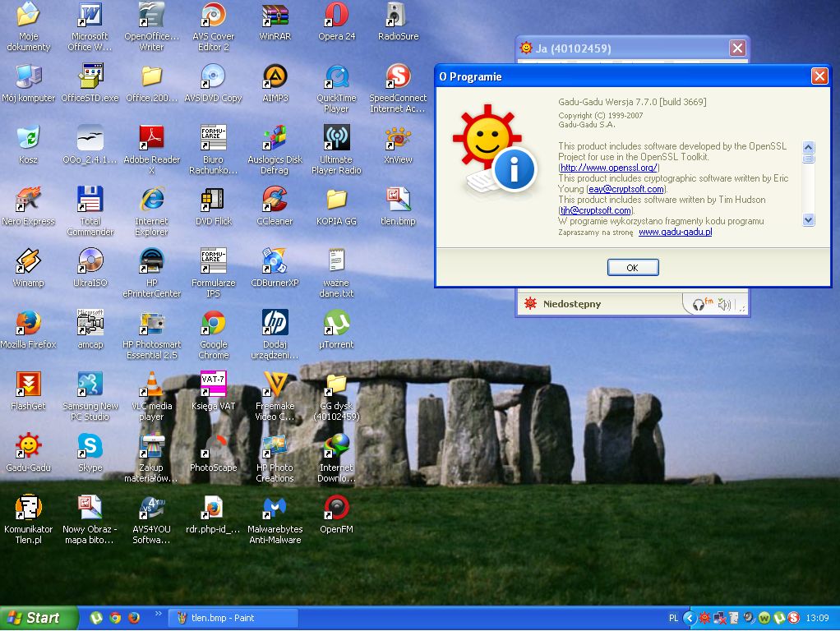This screenshot has width=840, height=631.
Task: Click the headphones FM radio icon in Gadu-Gadu
Action: 702,304
